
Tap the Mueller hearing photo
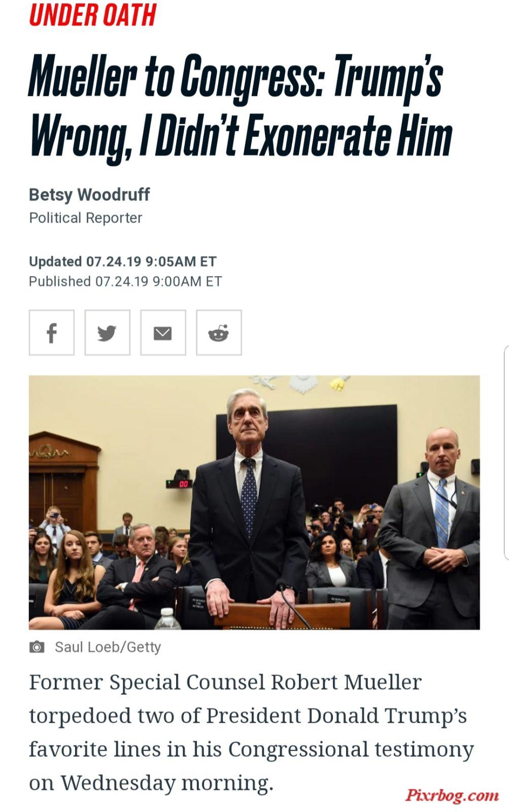(254, 502)
